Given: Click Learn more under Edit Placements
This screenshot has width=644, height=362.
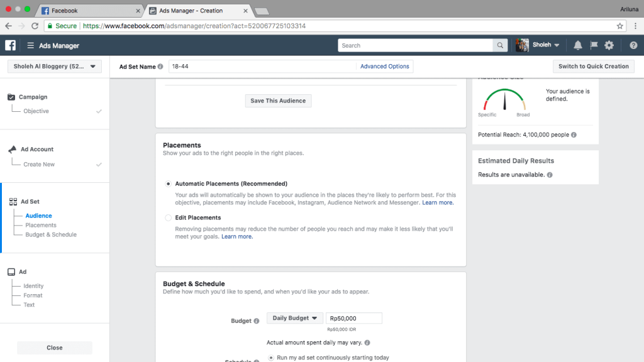Looking at the screenshot, I should tap(237, 237).
